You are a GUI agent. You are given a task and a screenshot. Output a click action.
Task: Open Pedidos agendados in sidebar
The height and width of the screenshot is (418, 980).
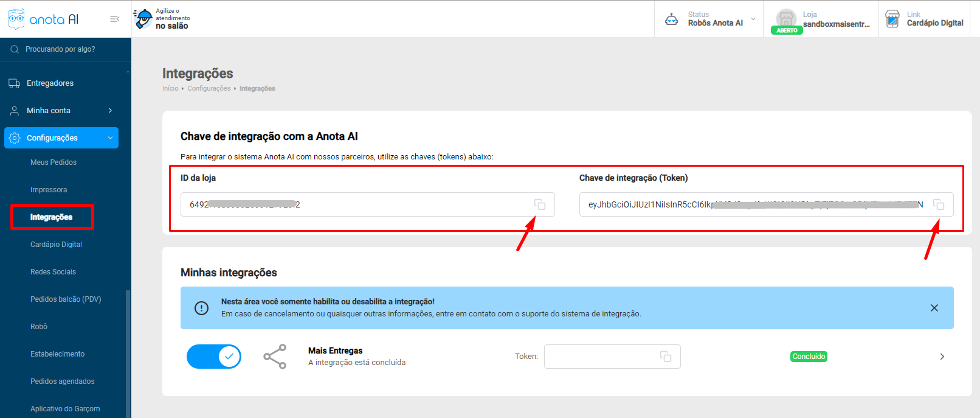(63, 381)
